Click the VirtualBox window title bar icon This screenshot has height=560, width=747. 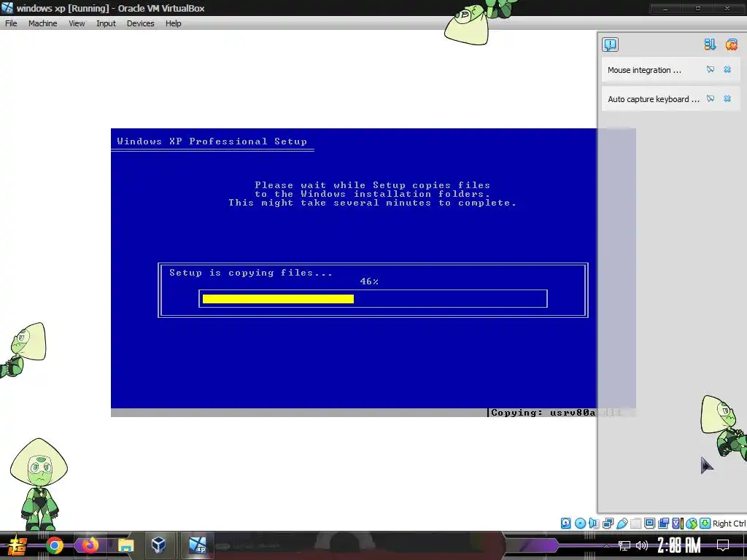(7, 7)
